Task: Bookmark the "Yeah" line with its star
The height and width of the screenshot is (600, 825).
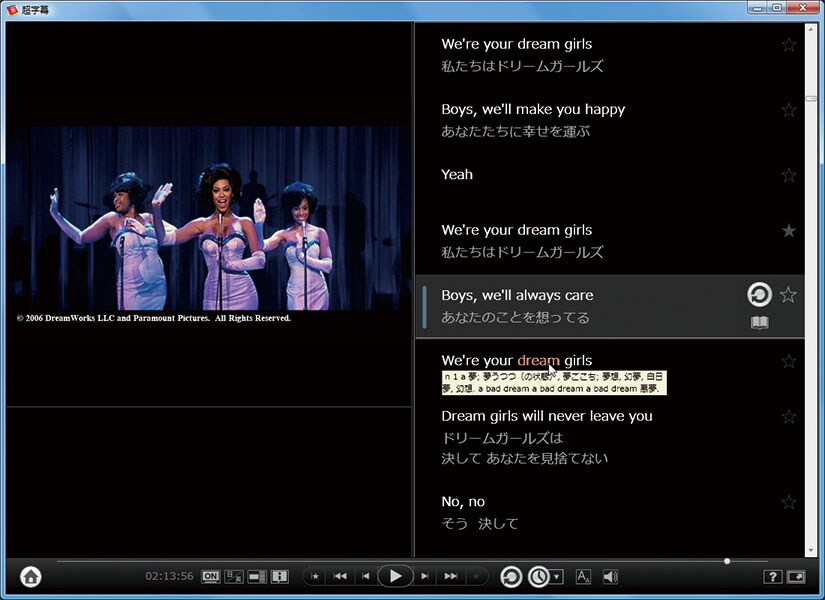Action: tap(789, 175)
